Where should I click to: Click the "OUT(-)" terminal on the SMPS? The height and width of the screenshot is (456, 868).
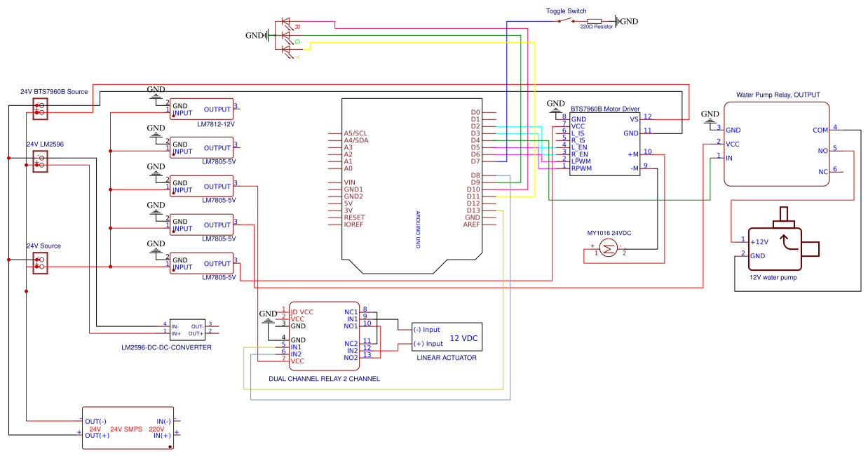tap(96, 421)
